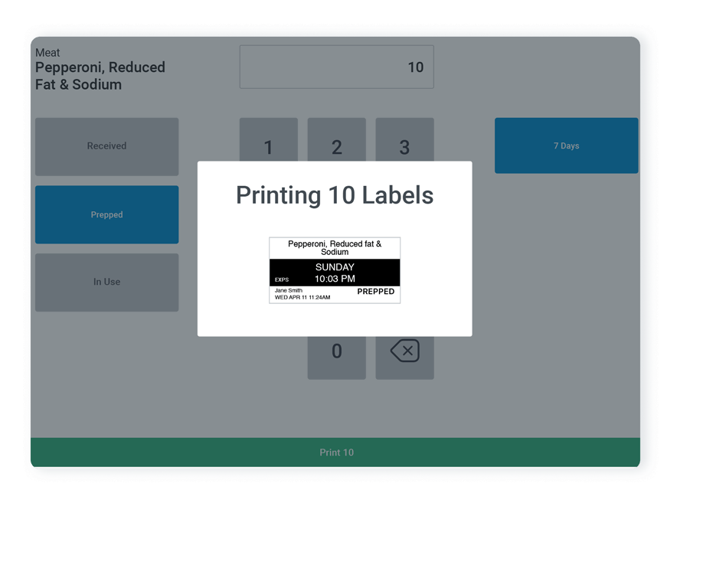Screen dimensions: 703x588
Task: Click the quantity input showing 10
Action: 336,67
